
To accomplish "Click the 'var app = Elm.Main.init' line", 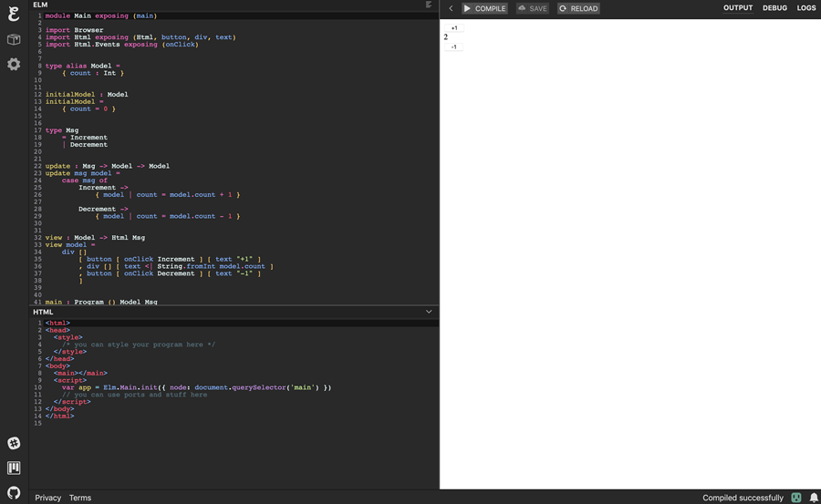I will 196,388.
